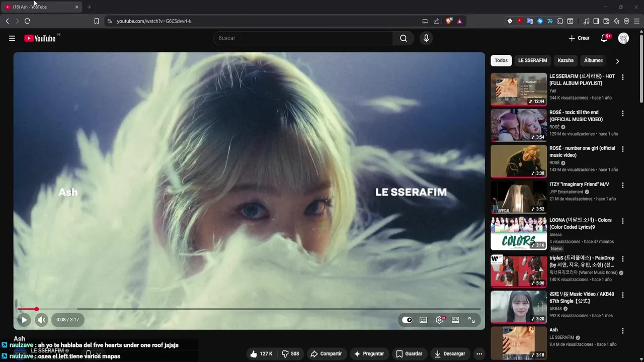Reload the page
Image resolution: width=644 pixels, height=362 pixels.
(27, 21)
